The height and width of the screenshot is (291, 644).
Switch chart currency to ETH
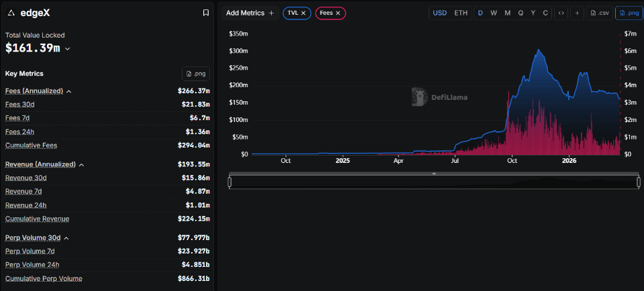[x=461, y=13]
